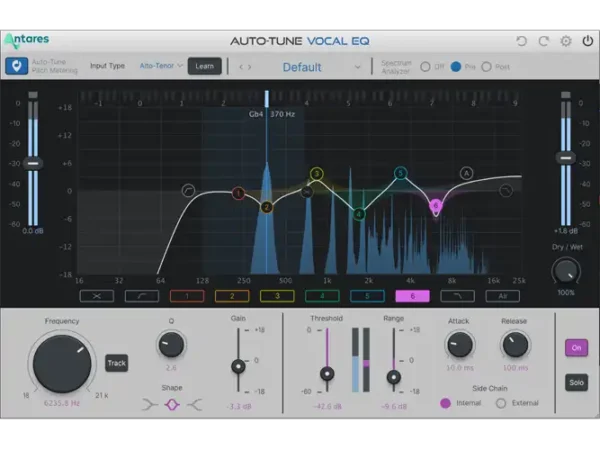Select the notch filter band tab

click(97, 296)
